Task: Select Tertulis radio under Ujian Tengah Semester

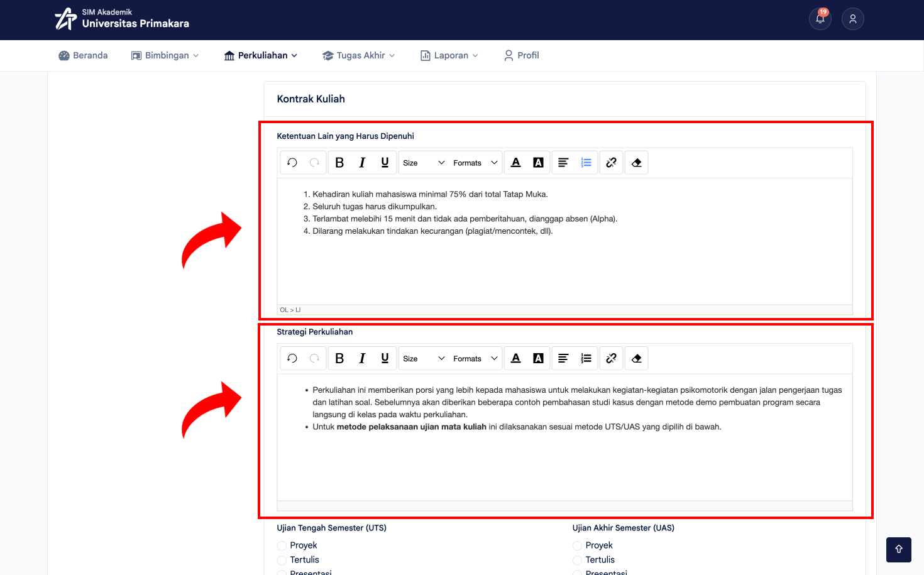Action: coord(282,561)
